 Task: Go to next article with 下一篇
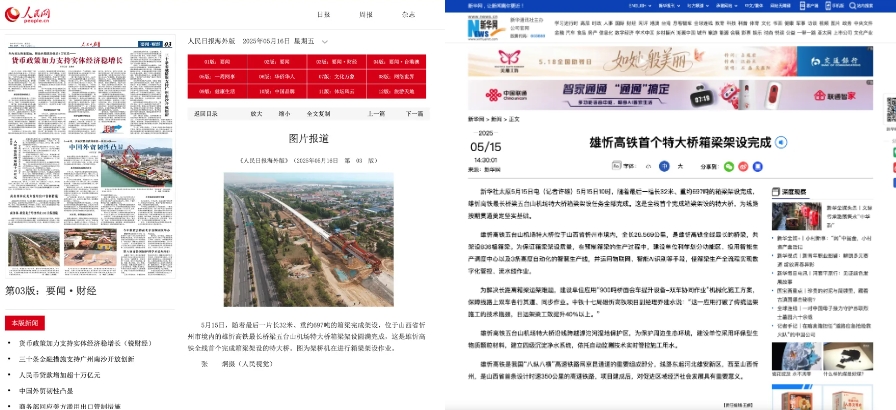point(414,114)
